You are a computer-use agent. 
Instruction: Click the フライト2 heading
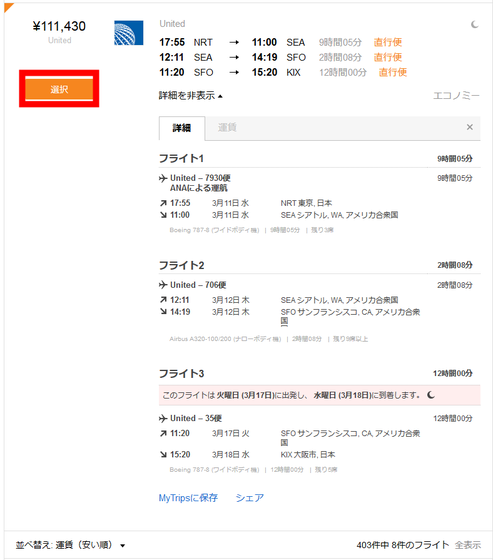click(181, 265)
